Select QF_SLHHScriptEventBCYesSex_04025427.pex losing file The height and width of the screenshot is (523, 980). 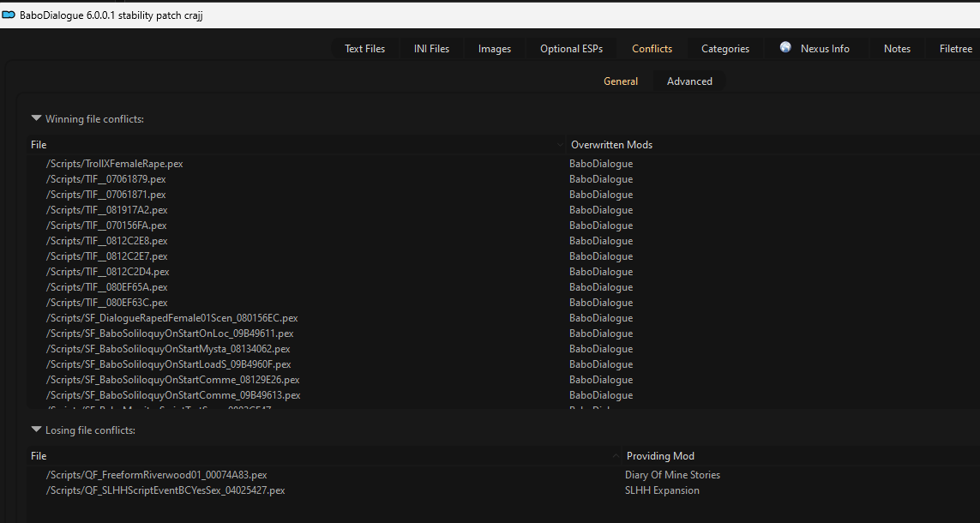click(165, 490)
